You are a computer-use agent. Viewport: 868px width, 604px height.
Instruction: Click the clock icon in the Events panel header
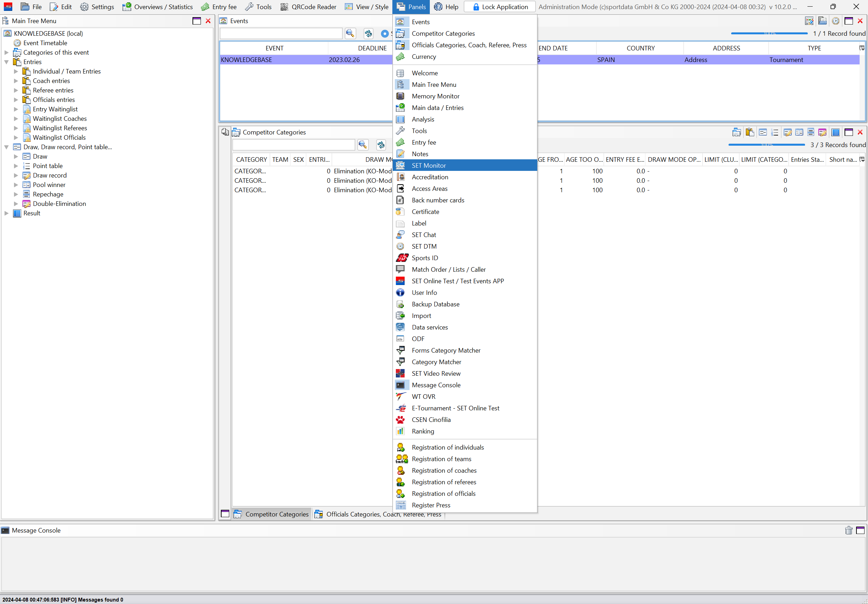point(835,21)
